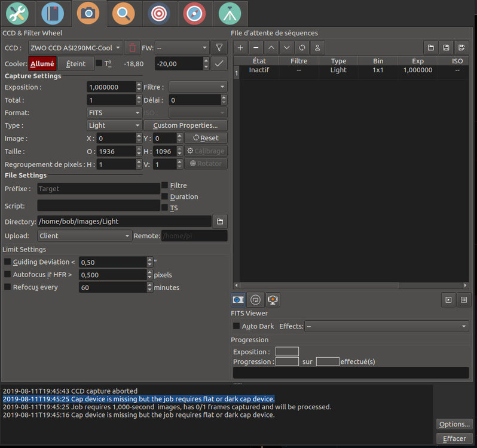Select log line 'CCD capture aborted'
The width and height of the screenshot is (477, 448).
(70, 391)
